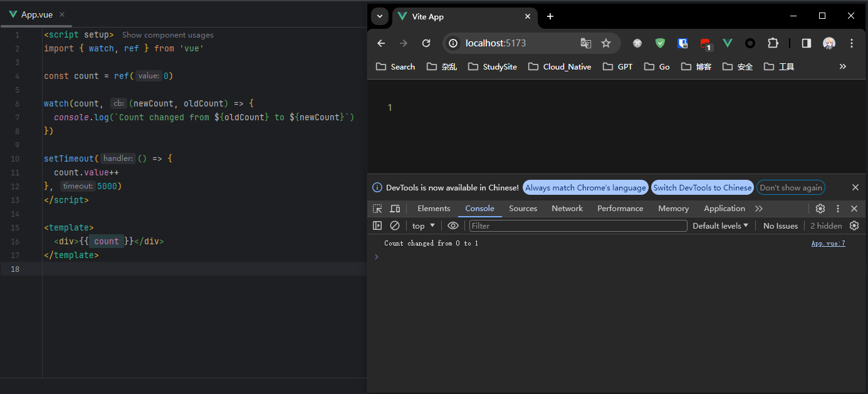Screen dimensions: 868x394
Task: Open DevTools settings gear in tab bar
Action: (820, 209)
